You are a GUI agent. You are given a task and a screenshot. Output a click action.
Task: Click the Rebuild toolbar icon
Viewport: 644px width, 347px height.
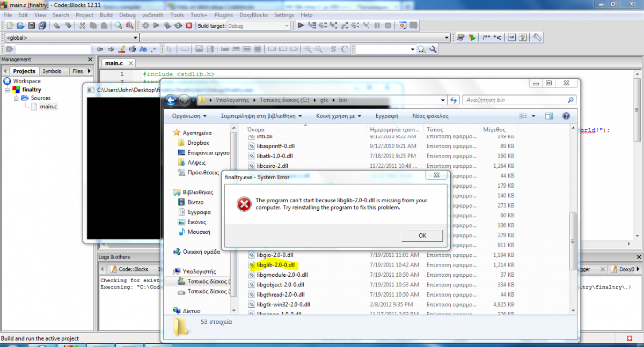(x=178, y=25)
